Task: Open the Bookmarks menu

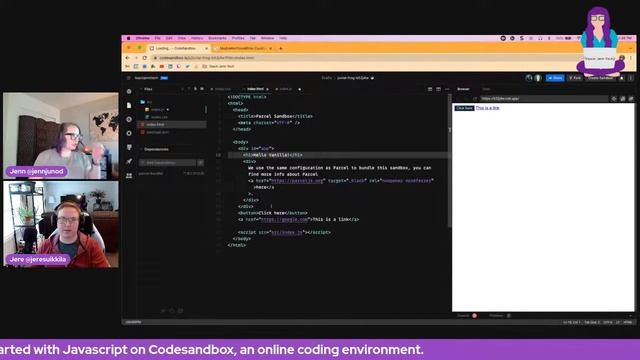Action: [x=217, y=38]
